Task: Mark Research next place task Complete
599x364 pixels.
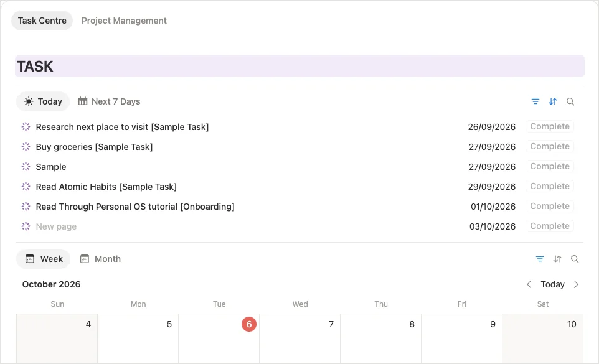Action: pyautogui.click(x=550, y=126)
